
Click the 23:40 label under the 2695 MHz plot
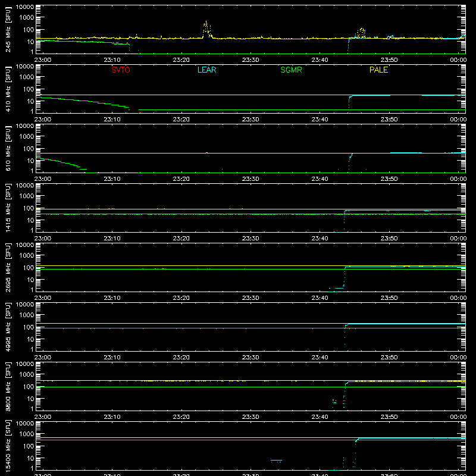320,298
